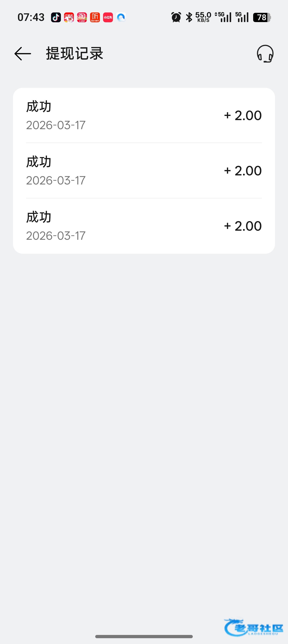Open the second withdrawal record's + 2.00 amount

pos(243,171)
